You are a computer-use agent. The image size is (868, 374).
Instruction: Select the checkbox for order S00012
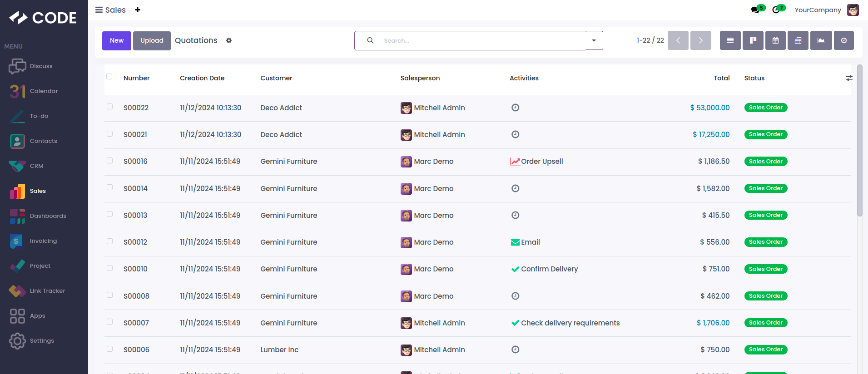pos(109,241)
